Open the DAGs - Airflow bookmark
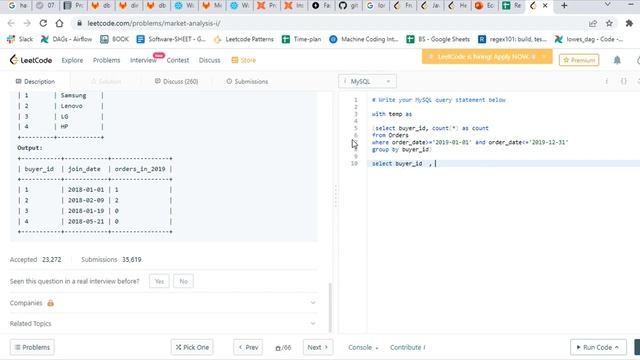 click(x=66, y=39)
